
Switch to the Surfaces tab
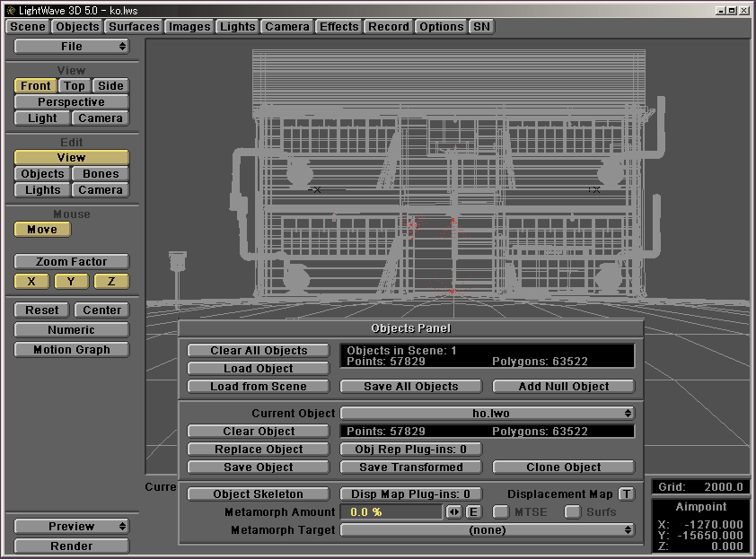pyautogui.click(x=134, y=27)
